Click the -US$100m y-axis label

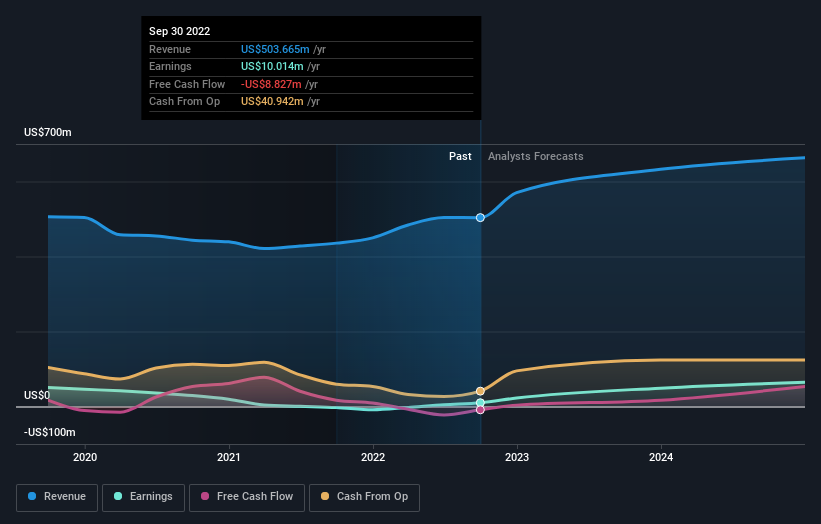click(x=50, y=432)
